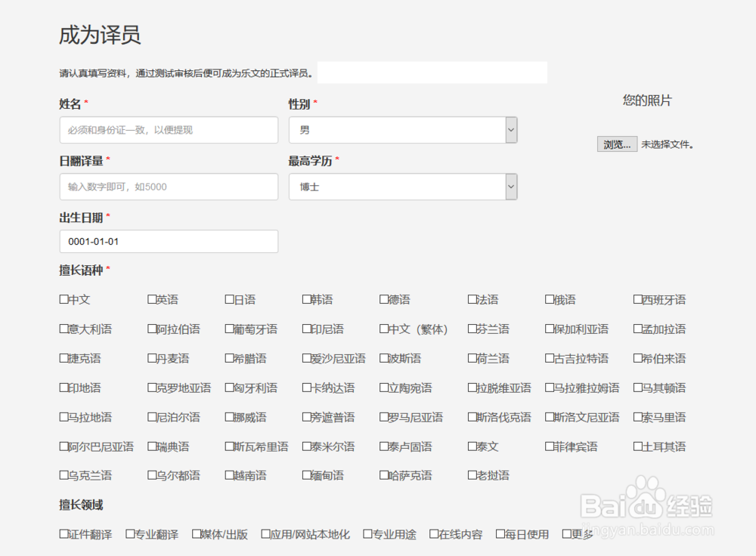Image resolution: width=756 pixels, height=556 pixels.
Task: Tick the 法语 option
Action: pos(471,299)
